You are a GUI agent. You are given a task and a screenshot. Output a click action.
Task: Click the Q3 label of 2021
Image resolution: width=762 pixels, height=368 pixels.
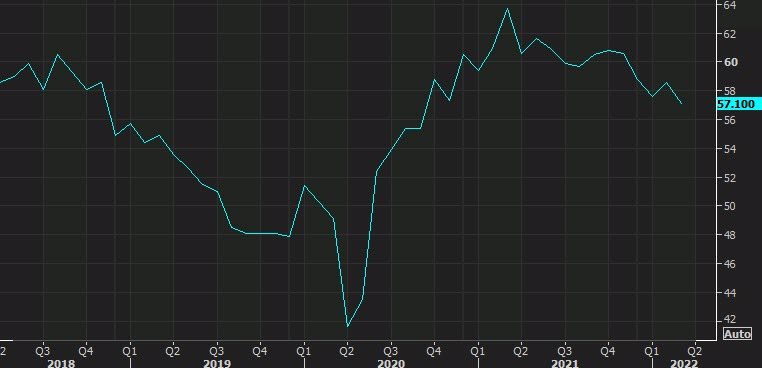click(x=565, y=350)
